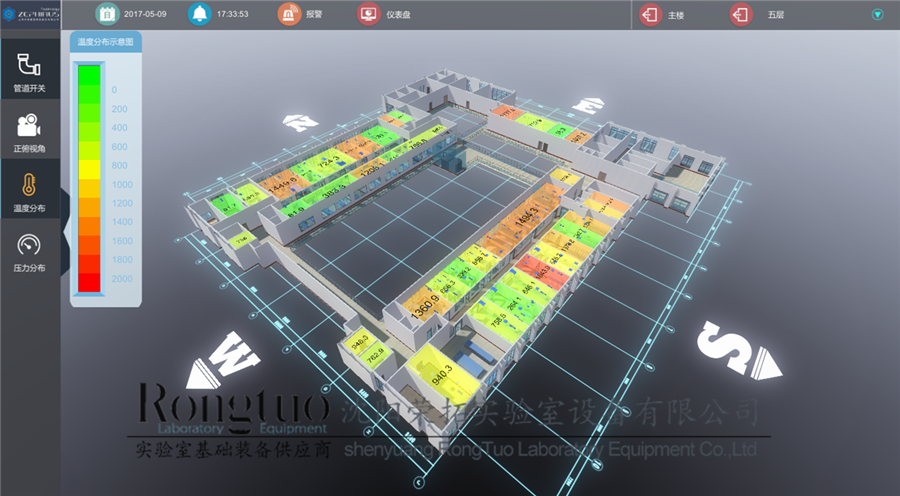Click the W compass direction arrow
The width and height of the screenshot is (900, 496).
point(222,360)
